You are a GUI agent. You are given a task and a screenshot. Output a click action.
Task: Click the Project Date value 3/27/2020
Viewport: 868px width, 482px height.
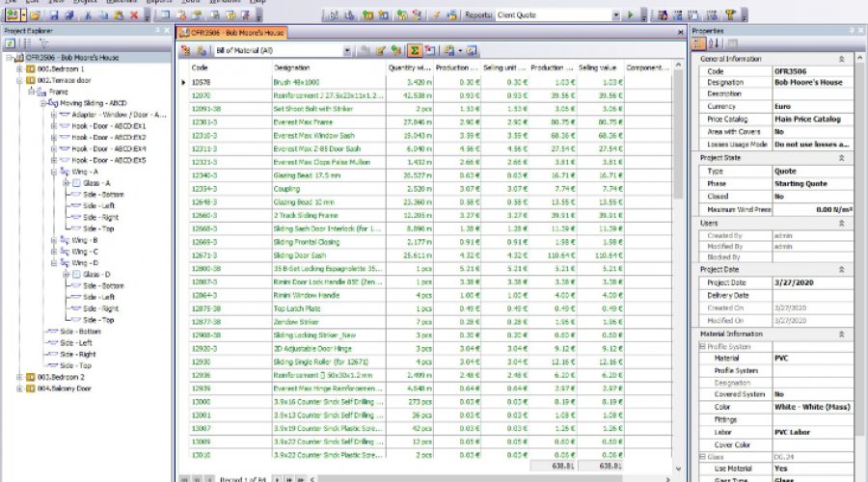pyautogui.click(x=813, y=282)
